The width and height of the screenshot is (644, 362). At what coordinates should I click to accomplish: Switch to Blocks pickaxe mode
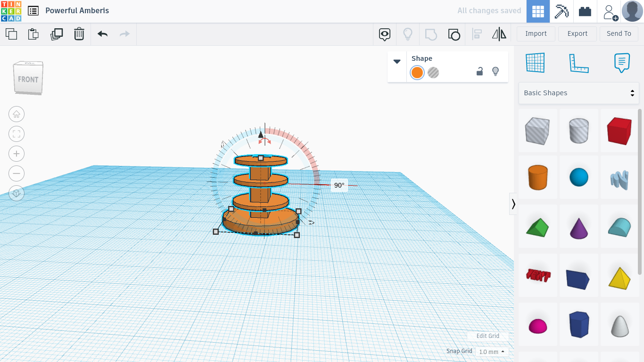pos(561,11)
